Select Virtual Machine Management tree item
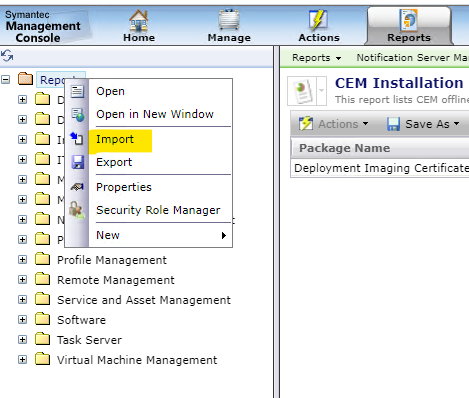Image resolution: width=469 pixels, height=398 pixels. click(137, 360)
